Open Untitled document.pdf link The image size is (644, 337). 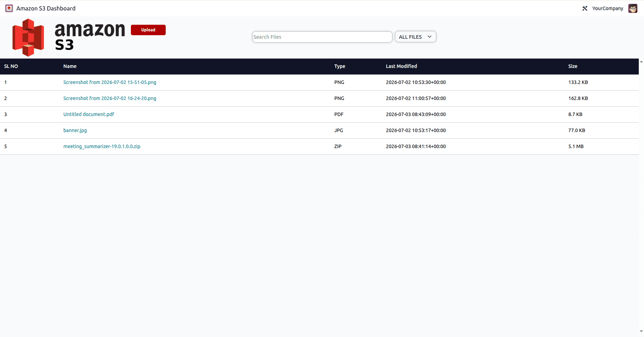tap(89, 114)
